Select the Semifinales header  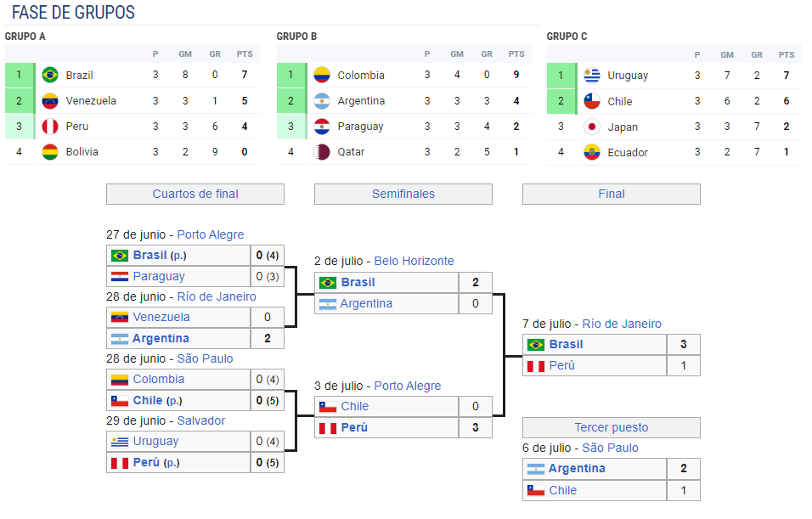pos(403,194)
